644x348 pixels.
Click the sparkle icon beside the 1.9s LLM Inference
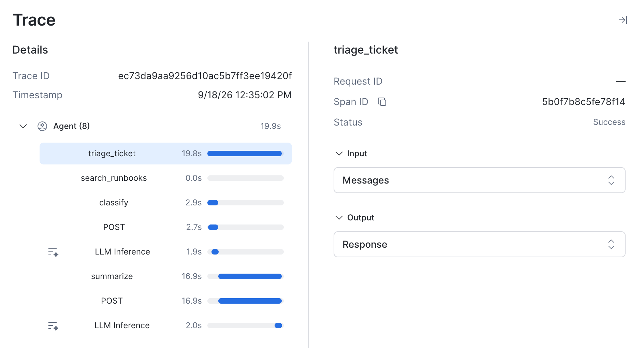(x=53, y=252)
